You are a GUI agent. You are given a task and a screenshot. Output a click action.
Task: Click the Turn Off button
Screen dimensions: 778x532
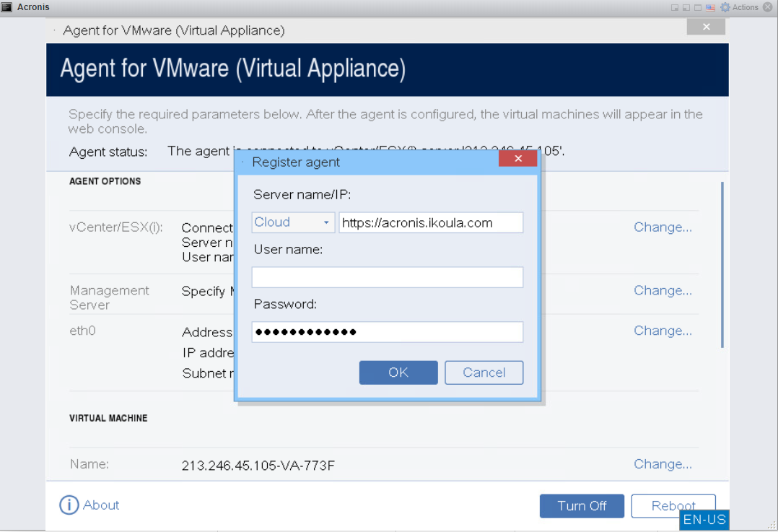(x=582, y=506)
